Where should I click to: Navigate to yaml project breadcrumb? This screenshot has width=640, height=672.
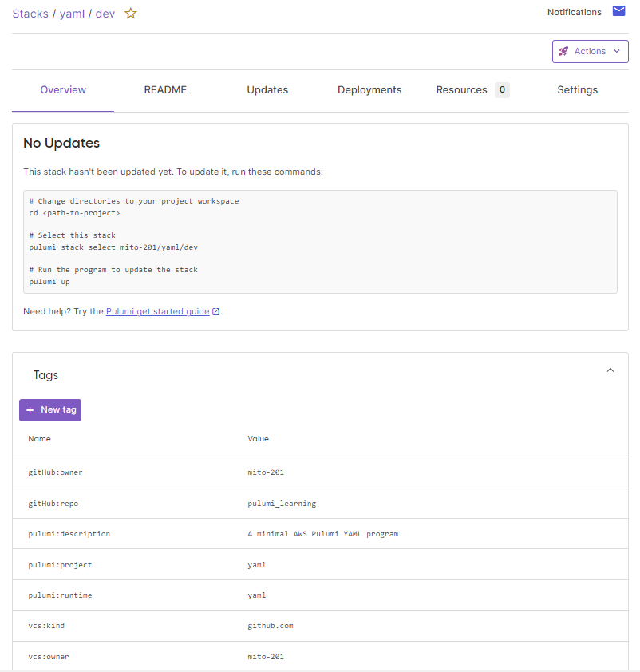(x=72, y=14)
